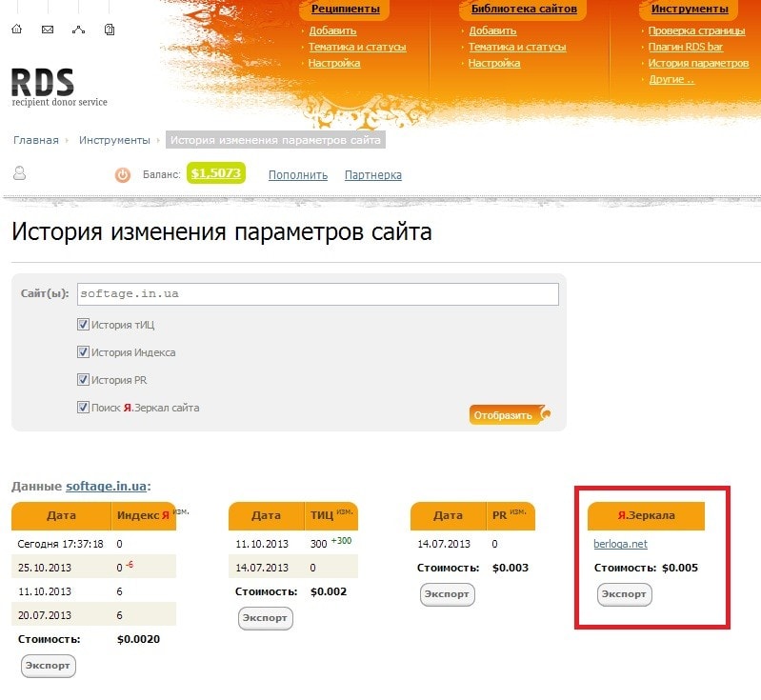The width and height of the screenshot is (761, 700).
Task: Select row Сегодня 17:37:18
Action: pos(93,544)
